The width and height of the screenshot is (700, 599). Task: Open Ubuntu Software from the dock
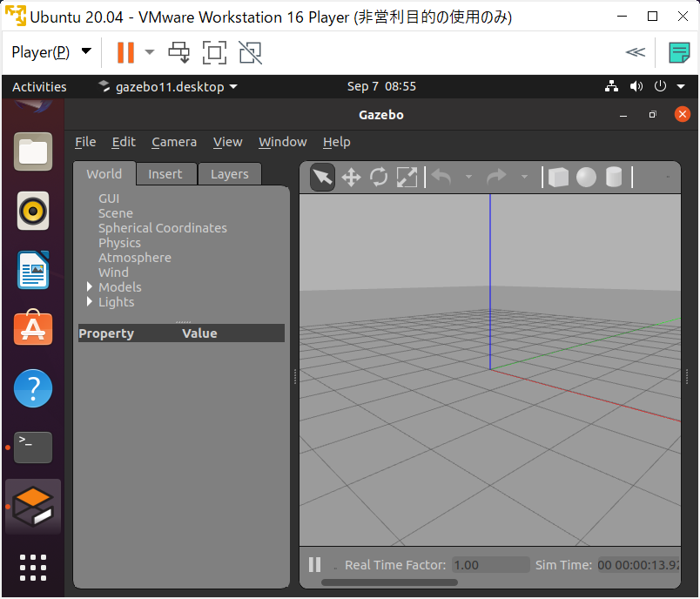(x=33, y=328)
